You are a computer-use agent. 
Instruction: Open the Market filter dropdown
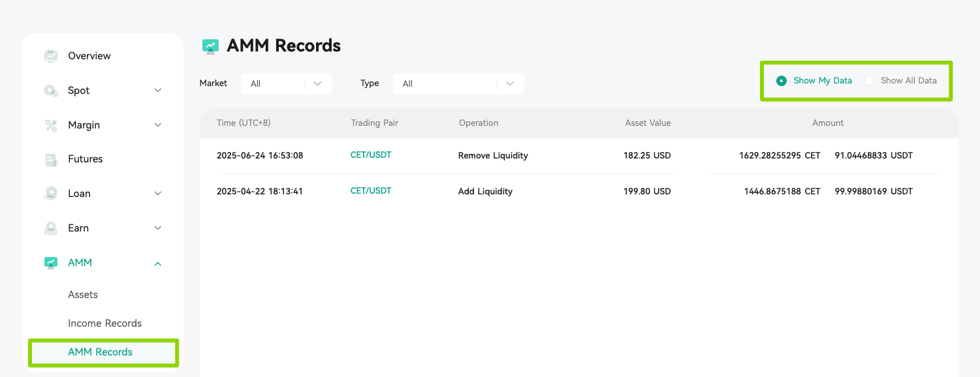pyautogui.click(x=287, y=83)
